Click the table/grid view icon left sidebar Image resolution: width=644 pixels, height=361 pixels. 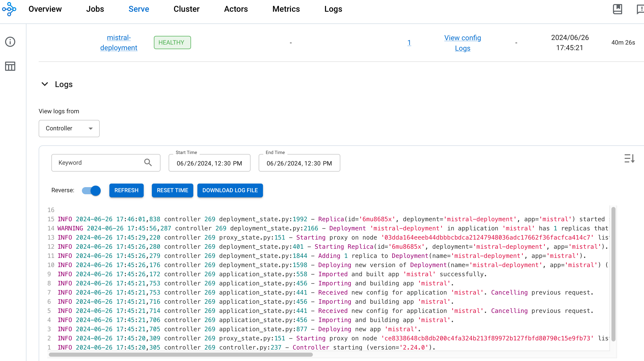pos(10,66)
